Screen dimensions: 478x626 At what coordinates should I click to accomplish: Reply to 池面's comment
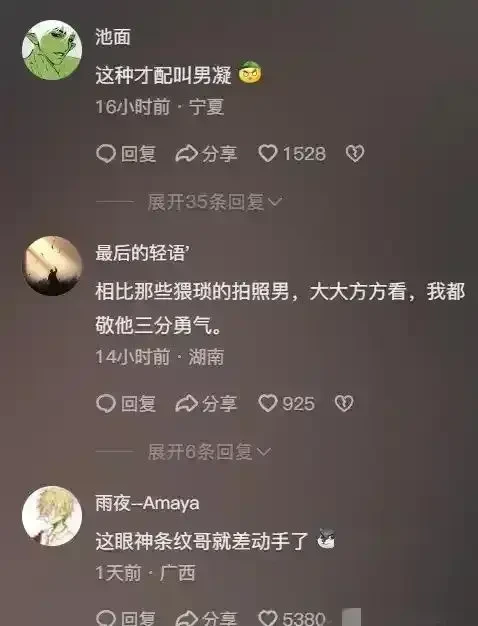[126, 154]
